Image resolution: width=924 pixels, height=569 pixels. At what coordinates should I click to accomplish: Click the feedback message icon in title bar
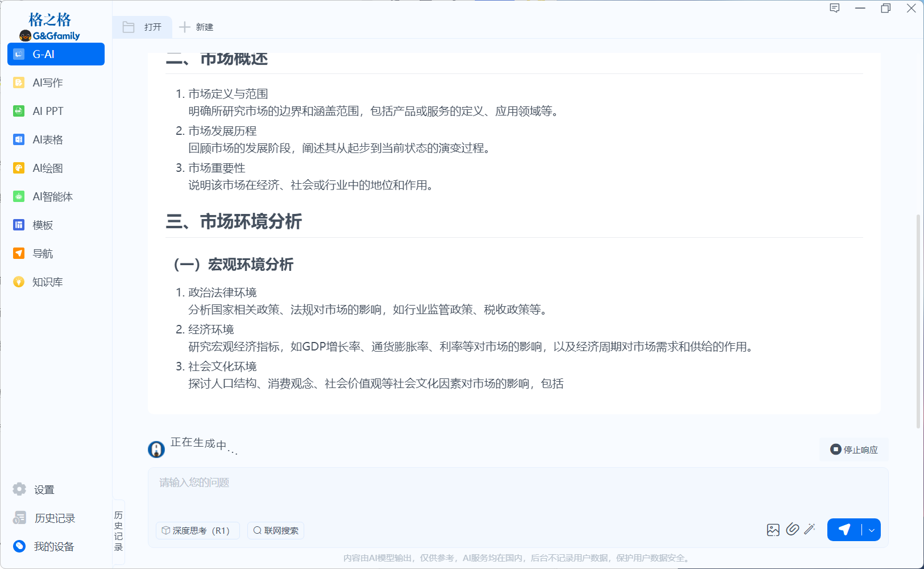tap(835, 8)
